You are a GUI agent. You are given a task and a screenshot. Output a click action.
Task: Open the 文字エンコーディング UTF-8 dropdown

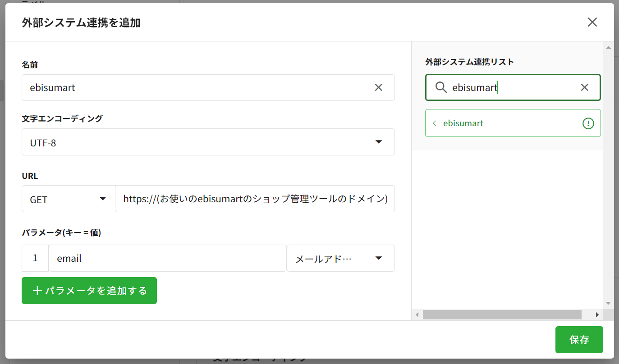[x=208, y=142]
